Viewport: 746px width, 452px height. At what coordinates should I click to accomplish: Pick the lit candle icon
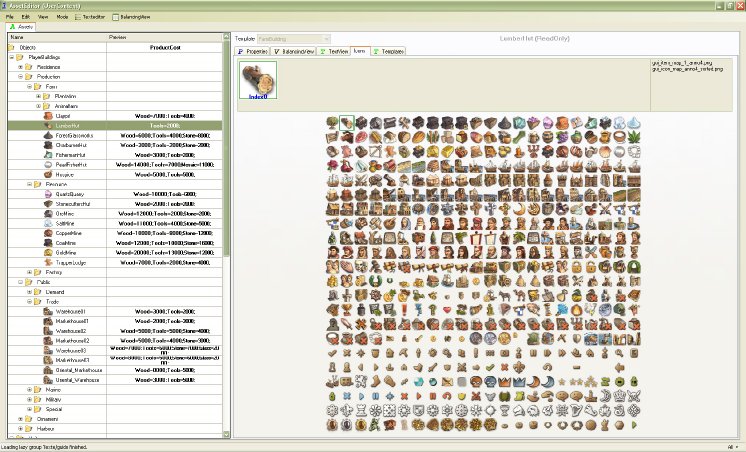click(519, 152)
